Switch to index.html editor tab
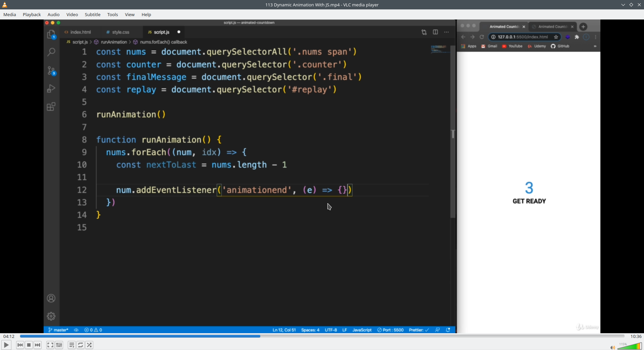Screen dimensions: 644x350 pyautogui.click(x=80, y=32)
